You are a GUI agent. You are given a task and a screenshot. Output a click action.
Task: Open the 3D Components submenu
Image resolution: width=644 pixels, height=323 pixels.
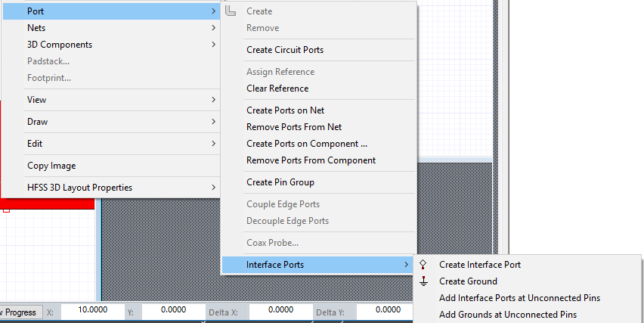pos(60,45)
